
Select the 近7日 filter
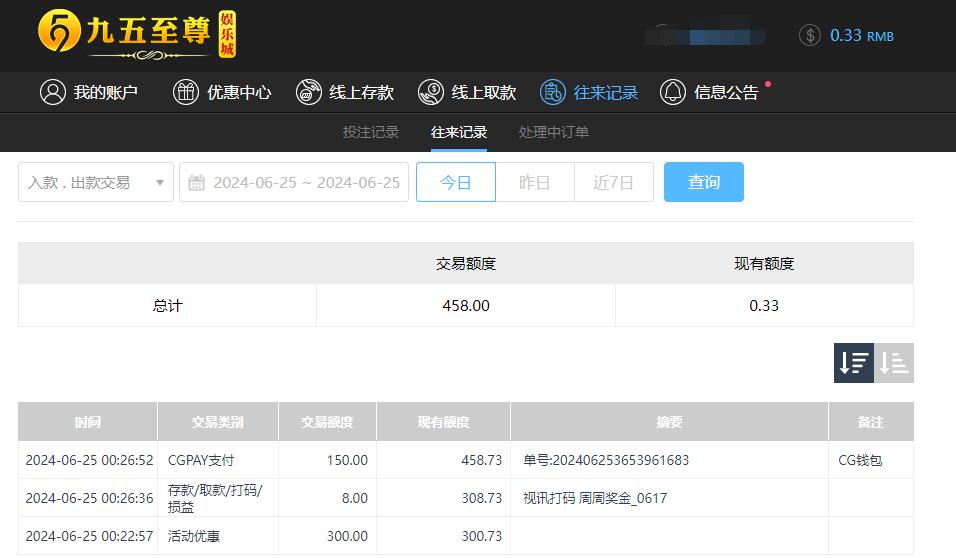click(x=613, y=182)
